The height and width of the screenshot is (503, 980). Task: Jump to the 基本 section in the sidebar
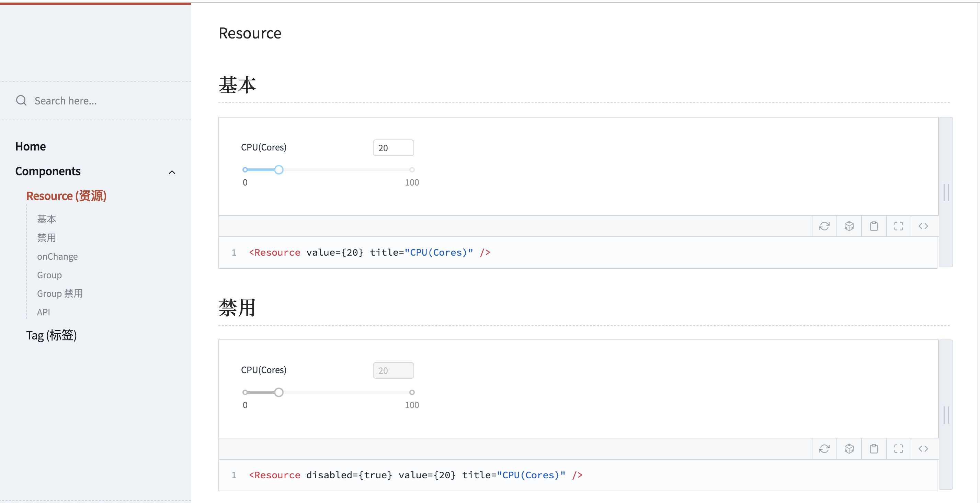[46, 219]
